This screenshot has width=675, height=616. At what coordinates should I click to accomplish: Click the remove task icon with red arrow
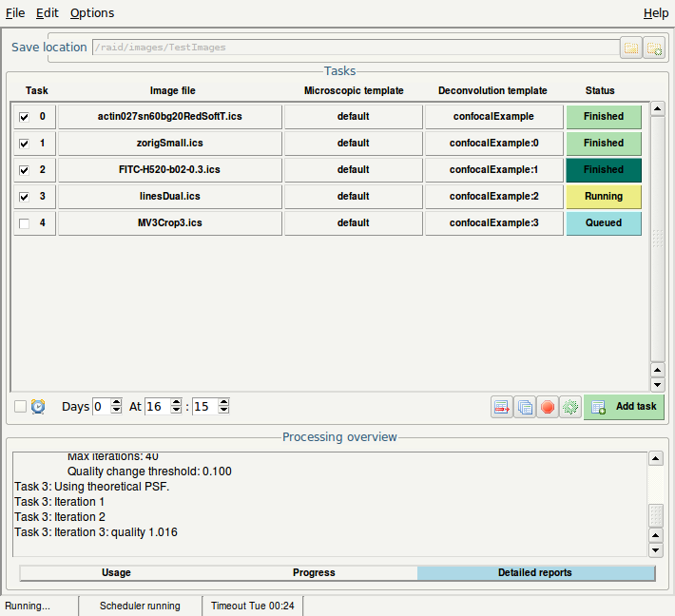point(502,407)
